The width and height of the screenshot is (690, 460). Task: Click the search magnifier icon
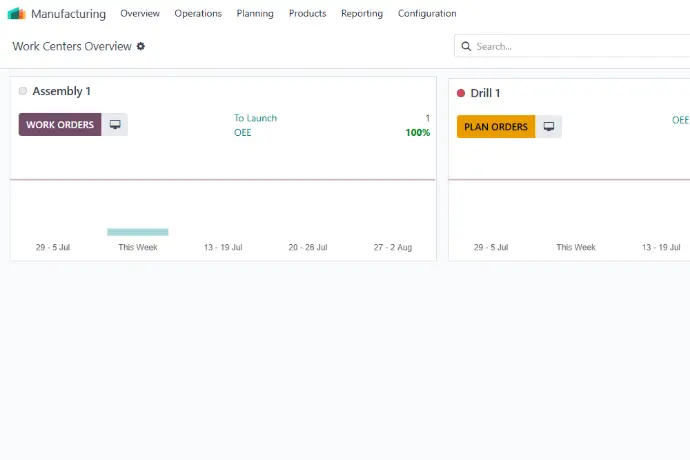[466, 46]
